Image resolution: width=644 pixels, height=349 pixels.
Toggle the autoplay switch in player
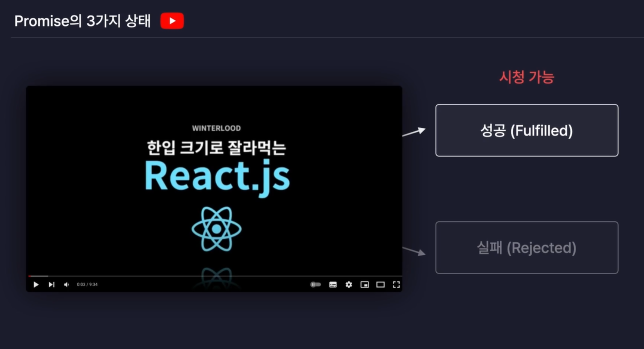(315, 284)
